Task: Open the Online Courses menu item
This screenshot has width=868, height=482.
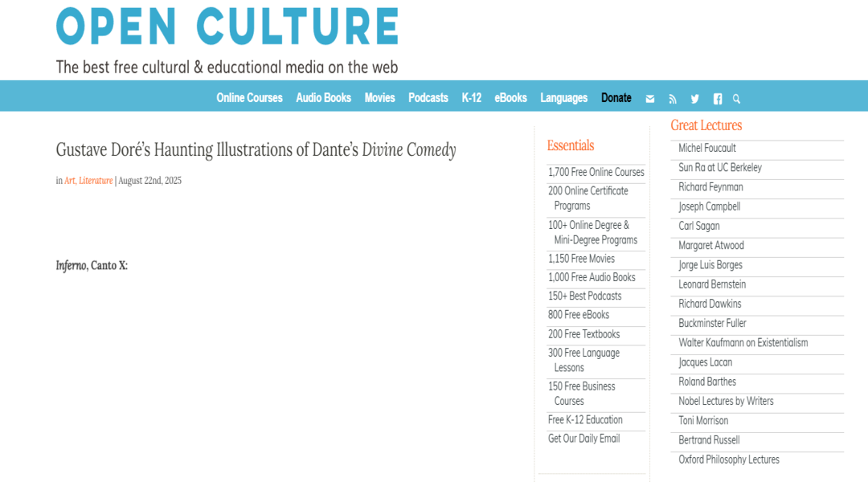Action: click(x=249, y=98)
